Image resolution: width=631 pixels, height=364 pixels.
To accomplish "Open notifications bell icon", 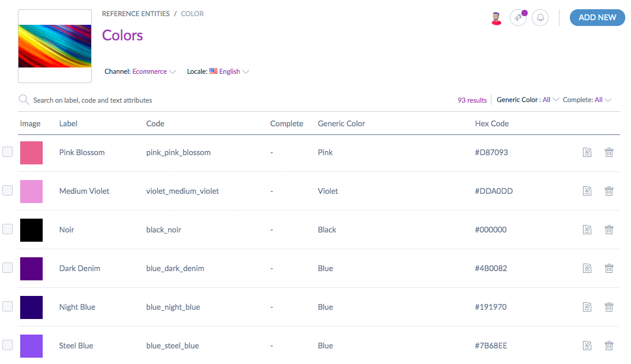I will coord(540,18).
